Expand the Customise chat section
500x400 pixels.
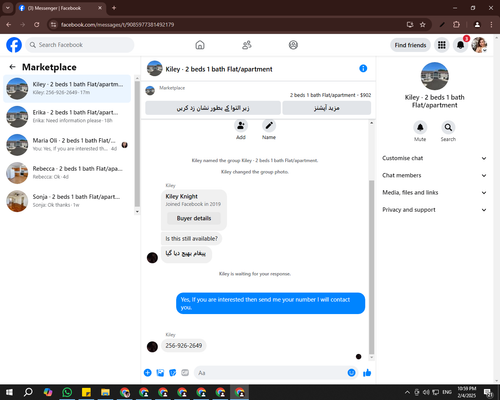[x=434, y=158]
